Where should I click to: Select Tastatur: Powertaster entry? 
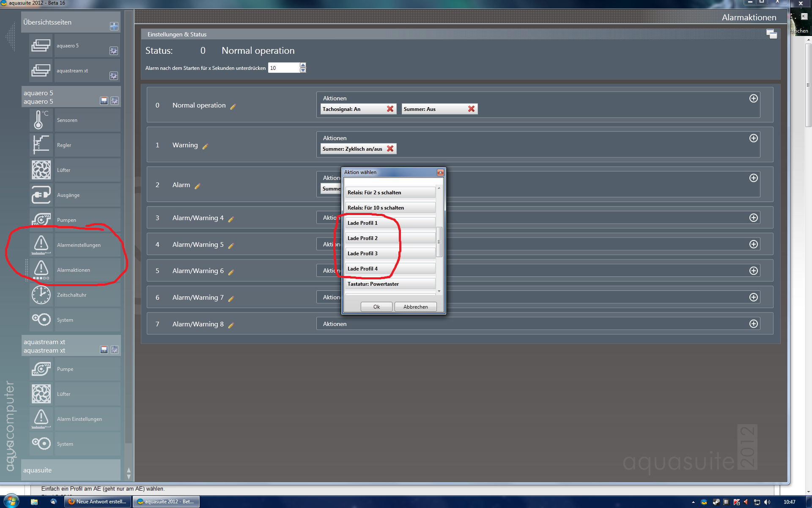point(390,284)
